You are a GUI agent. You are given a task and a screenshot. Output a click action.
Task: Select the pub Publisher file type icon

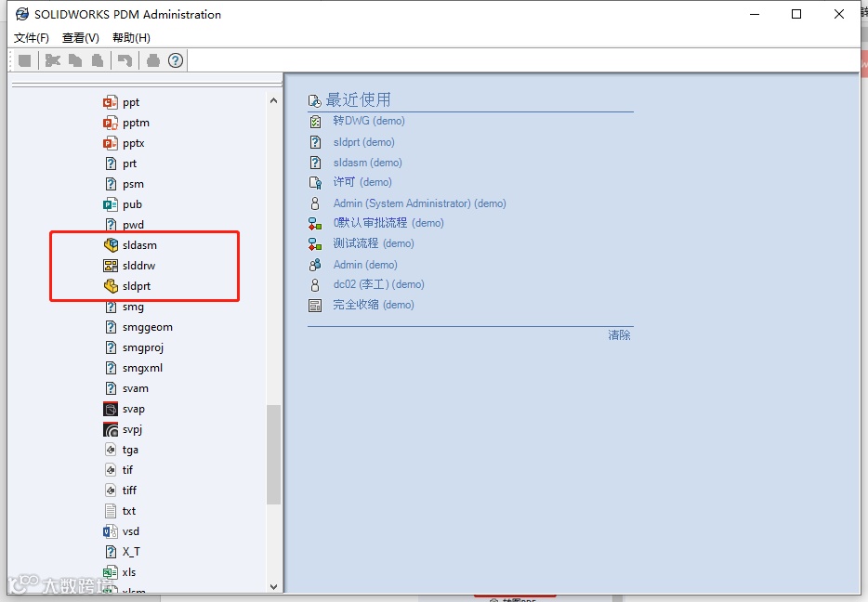tap(111, 204)
